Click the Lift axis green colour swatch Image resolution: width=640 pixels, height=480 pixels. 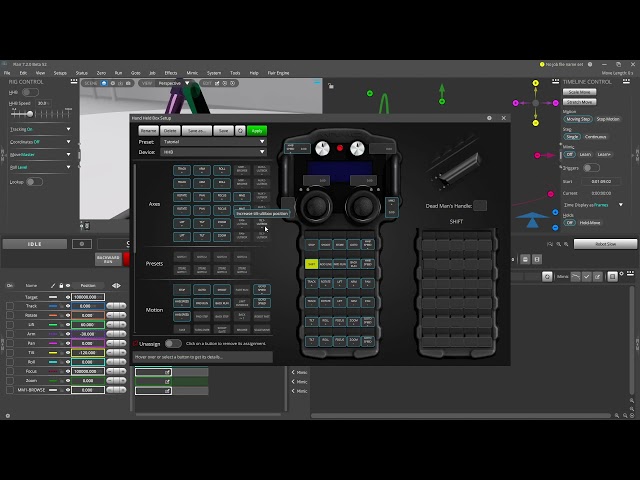click(53, 325)
